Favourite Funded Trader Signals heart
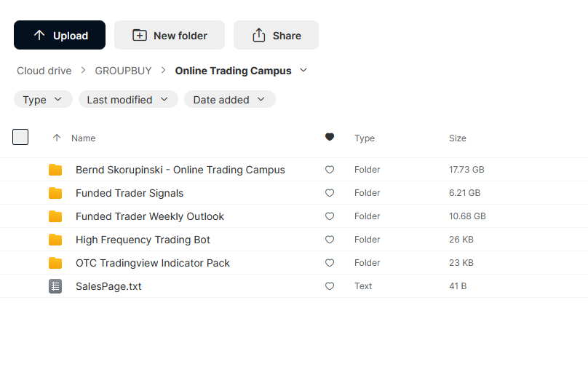 pyautogui.click(x=330, y=193)
